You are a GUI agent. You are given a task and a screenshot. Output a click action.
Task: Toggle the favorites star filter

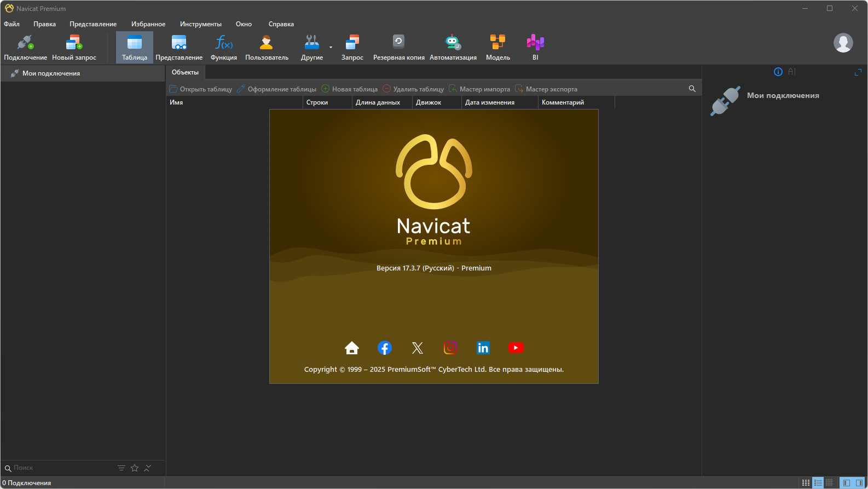click(x=135, y=468)
